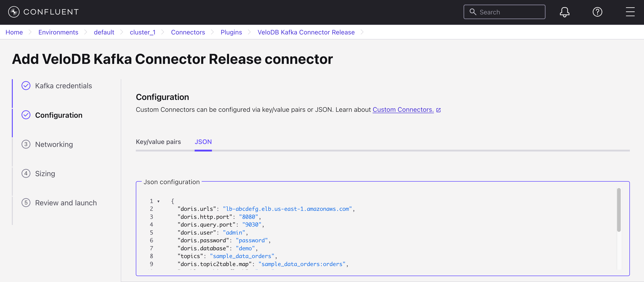Click the chevron after VeloDB Kafka Connector Release
The width and height of the screenshot is (644, 282).
[x=362, y=32]
